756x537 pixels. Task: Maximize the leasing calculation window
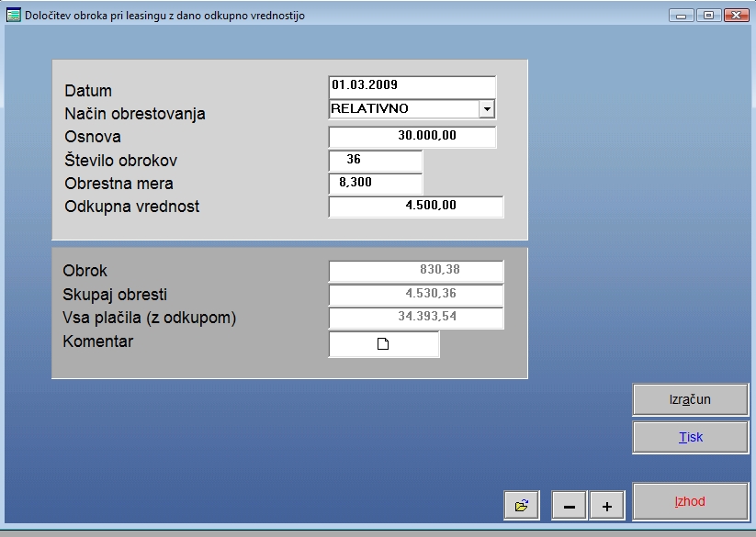point(708,16)
